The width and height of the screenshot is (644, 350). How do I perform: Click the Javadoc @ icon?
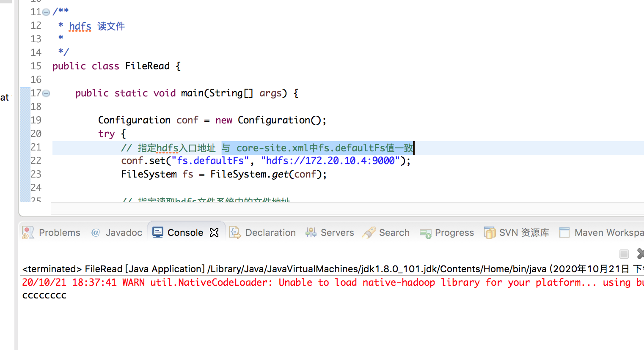point(96,232)
